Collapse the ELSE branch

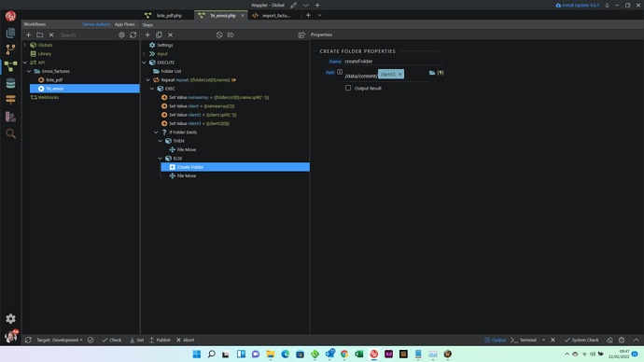pos(161,159)
